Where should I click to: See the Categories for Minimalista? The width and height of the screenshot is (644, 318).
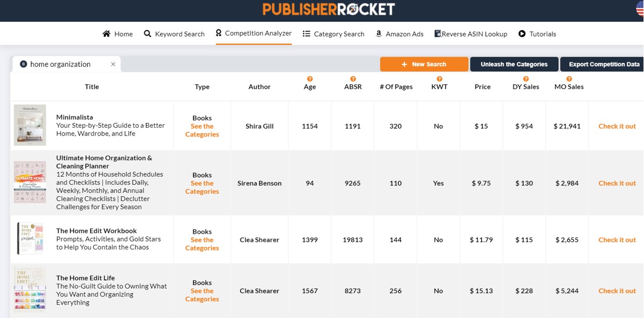pyautogui.click(x=202, y=130)
